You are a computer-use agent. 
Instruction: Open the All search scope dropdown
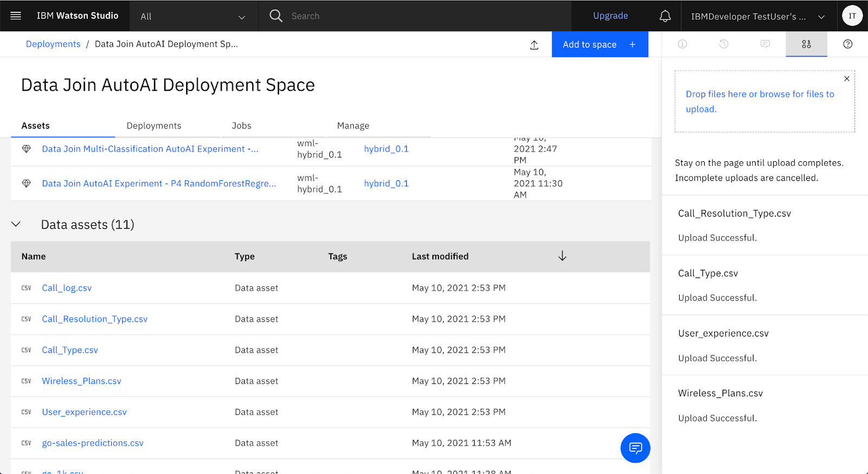193,16
